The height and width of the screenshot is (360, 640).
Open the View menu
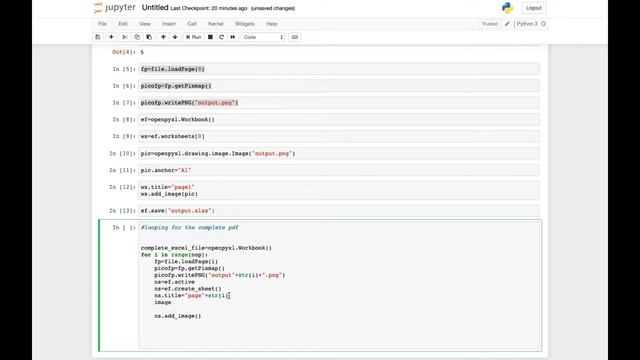(x=145, y=24)
